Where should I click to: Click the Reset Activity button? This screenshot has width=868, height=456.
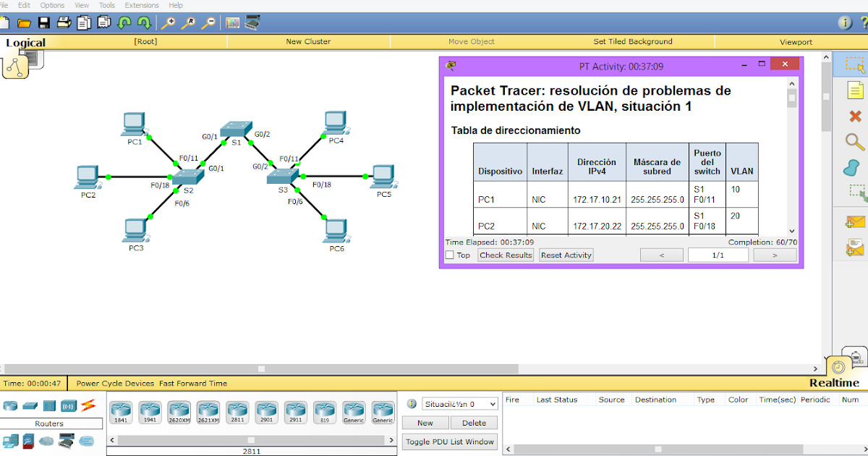coord(566,255)
